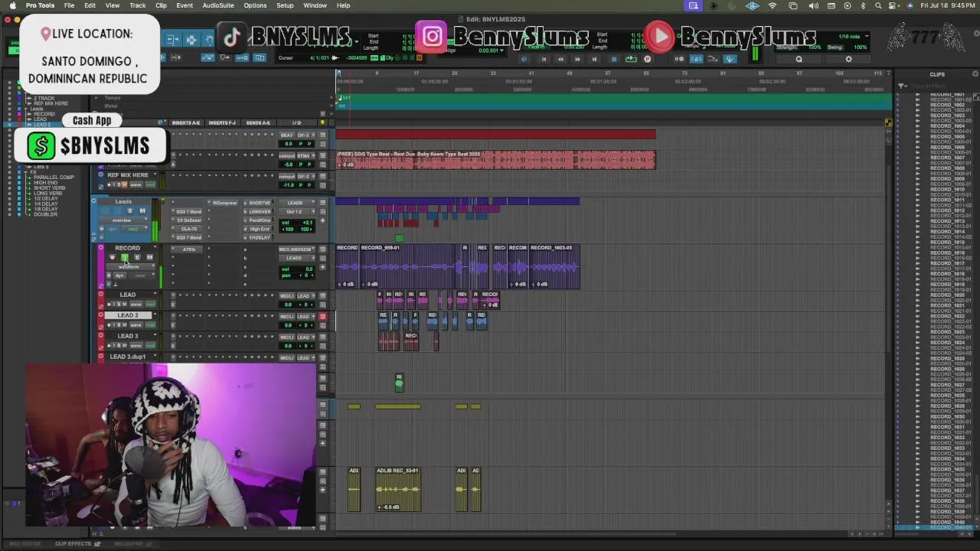Image resolution: width=980 pixels, height=551 pixels.
Task: Click the search magnifier icon in toolbar
Action: pyautogui.click(x=799, y=59)
